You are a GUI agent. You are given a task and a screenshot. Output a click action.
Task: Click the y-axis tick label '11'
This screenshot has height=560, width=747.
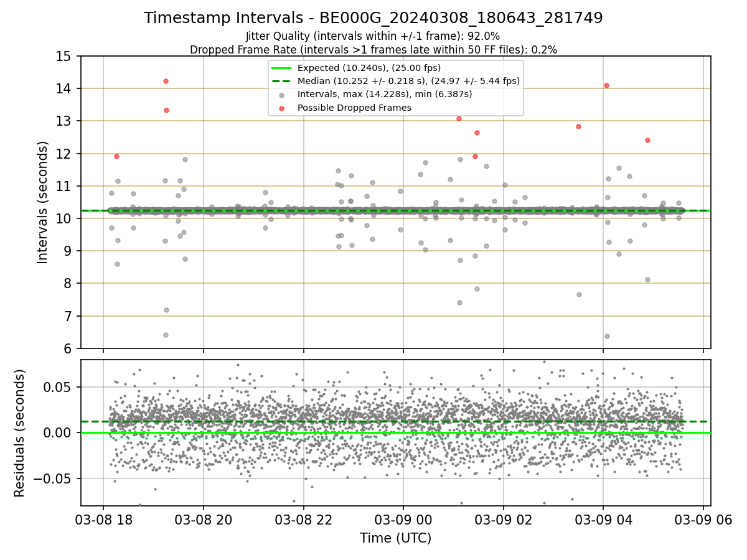[63, 186]
